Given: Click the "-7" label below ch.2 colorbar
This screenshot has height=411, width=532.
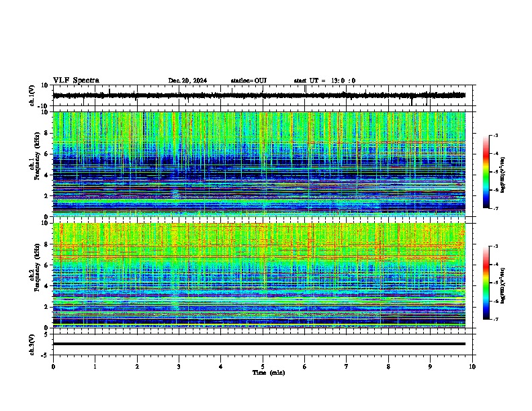Looking at the screenshot, I should tap(495, 320).
